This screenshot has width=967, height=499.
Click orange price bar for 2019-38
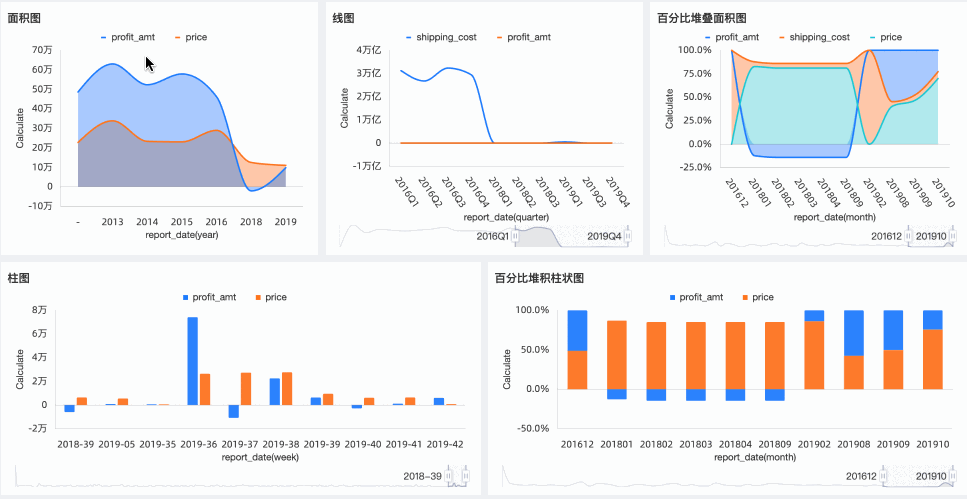click(287, 389)
